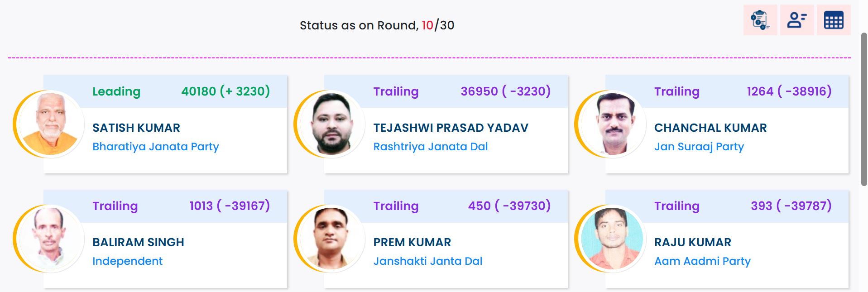Click the Rashtriya Janata Dal label
Image resolution: width=868 pixels, height=292 pixels.
click(430, 147)
